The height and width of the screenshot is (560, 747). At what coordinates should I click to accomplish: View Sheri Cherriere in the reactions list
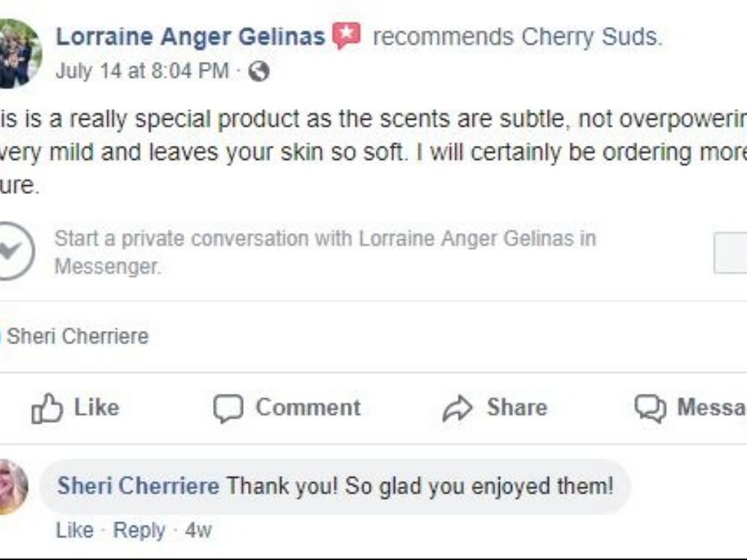point(77,336)
